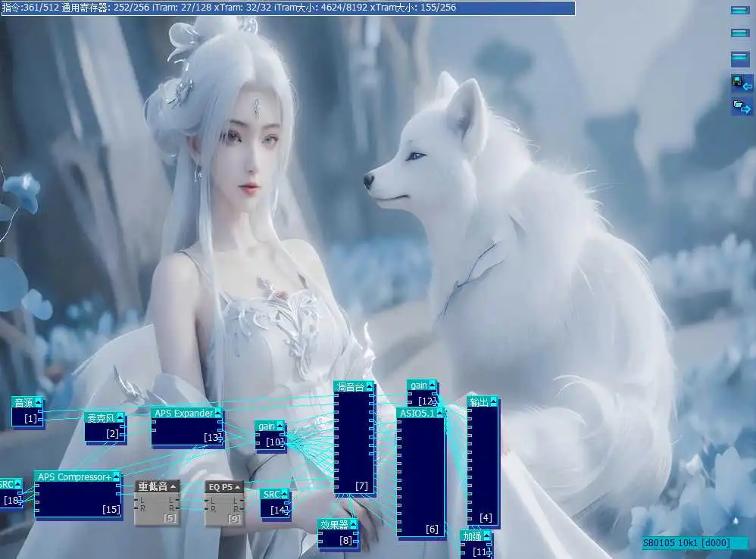Toggle the arrow button on 音源 module

pyautogui.click(x=39, y=402)
